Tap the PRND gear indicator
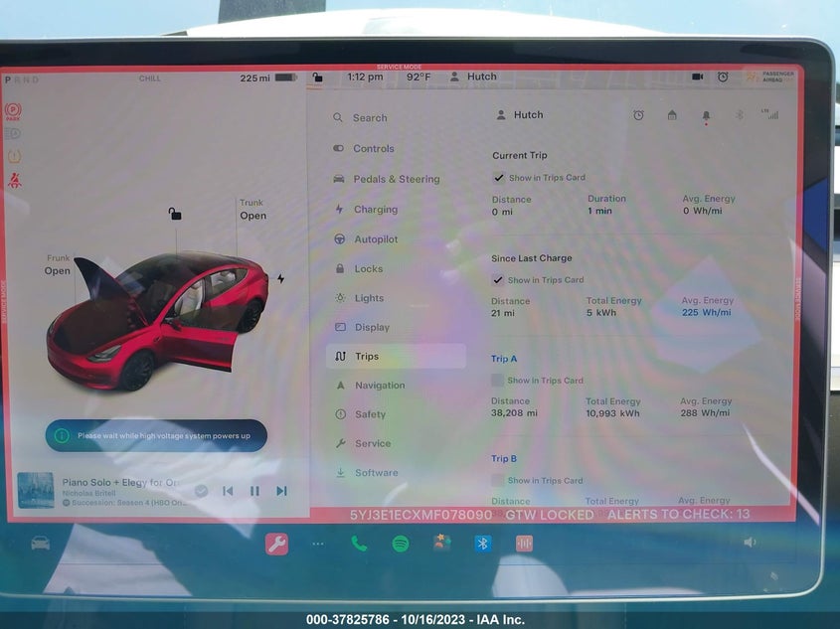The image size is (840, 629). coord(22,79)
